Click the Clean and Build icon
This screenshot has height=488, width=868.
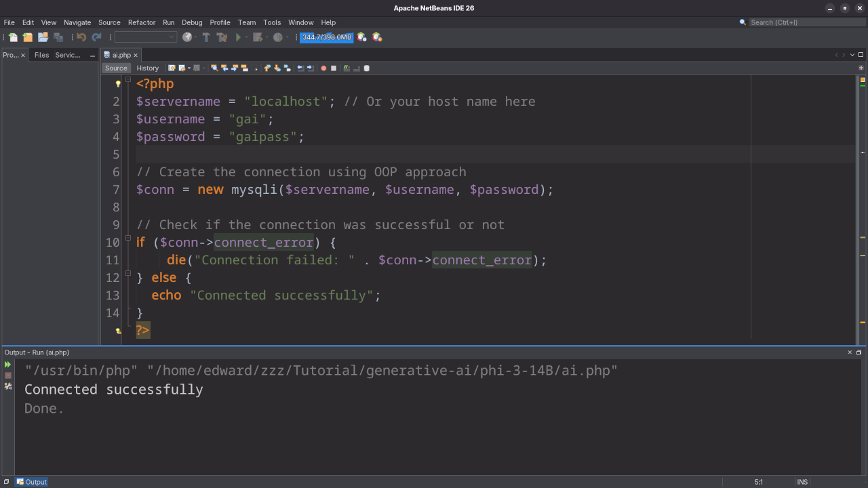(222, 37)
